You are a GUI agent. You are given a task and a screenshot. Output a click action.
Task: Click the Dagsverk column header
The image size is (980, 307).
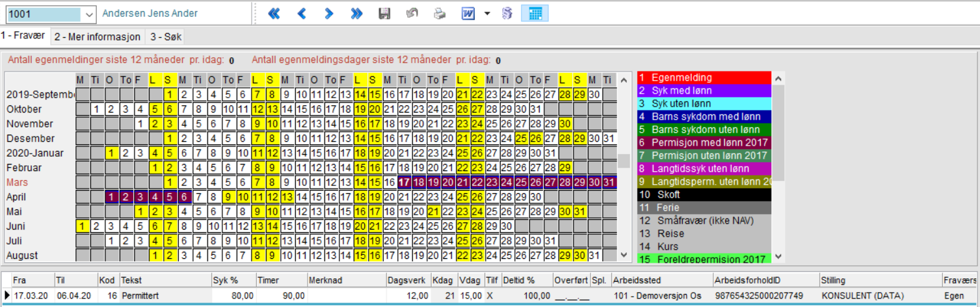pyautogui.click(x=407, y=280)
